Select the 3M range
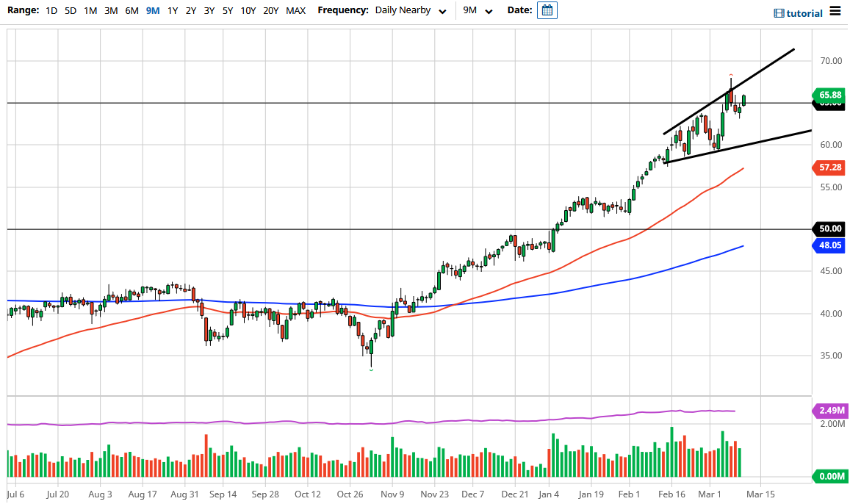The image size is (850, 504). (x=110, y=10)
